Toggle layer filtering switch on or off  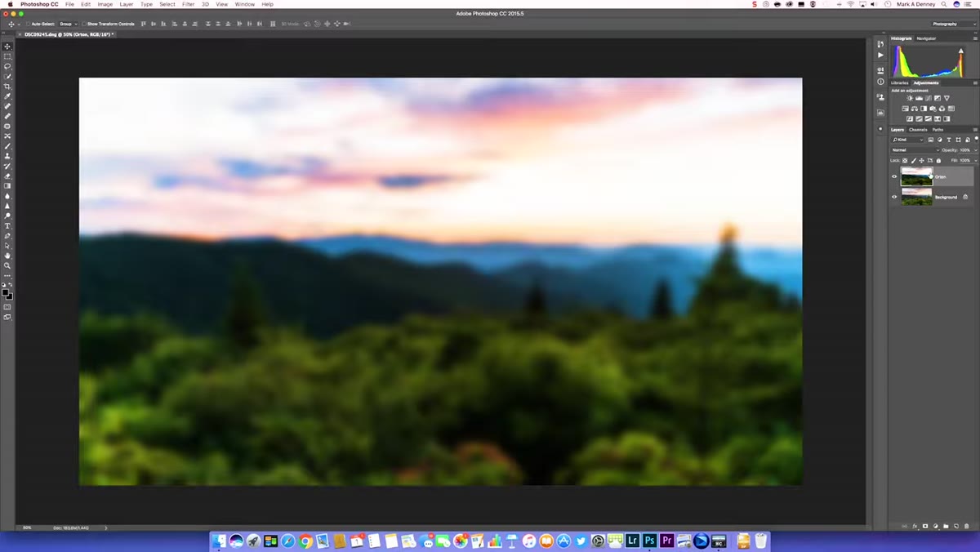[976, 140]
